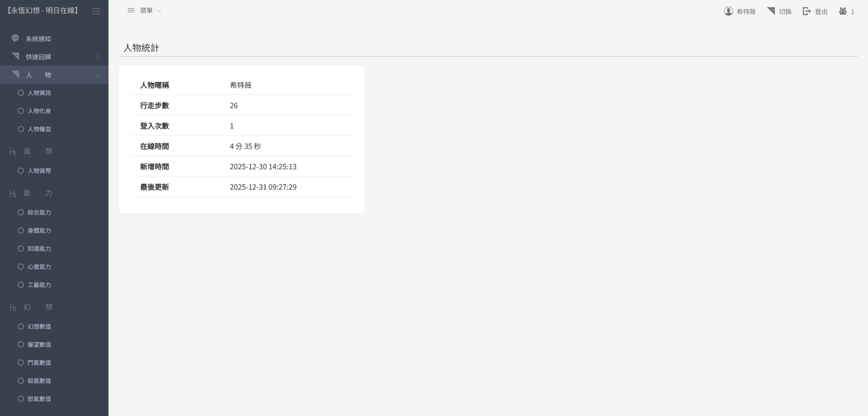This screenshot has height=416, width=868.
Task: Click the user avatar icon for 希特薇
Action: click(x=728, y=11)
